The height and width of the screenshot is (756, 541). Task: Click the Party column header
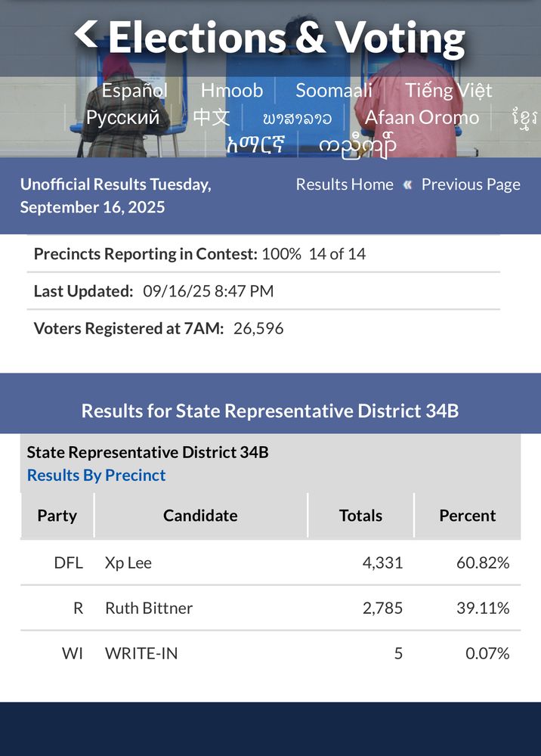pyautogui.click(x=57, y=516)
